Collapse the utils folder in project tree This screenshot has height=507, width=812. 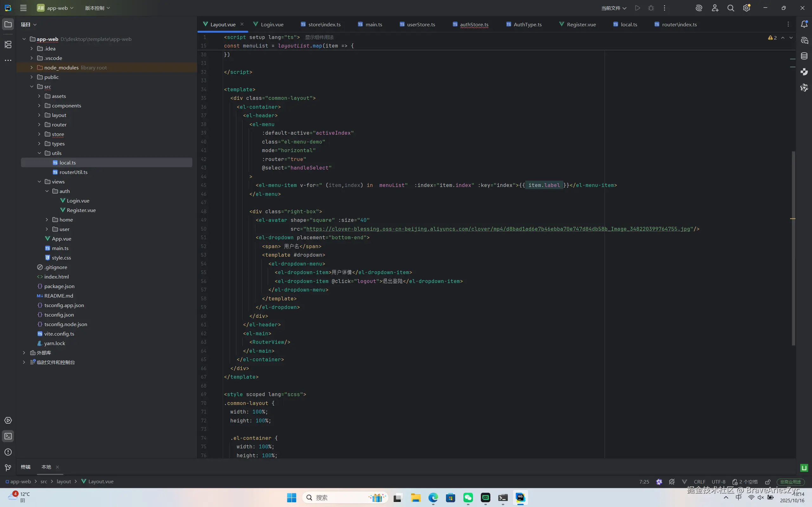coord(39,153)
